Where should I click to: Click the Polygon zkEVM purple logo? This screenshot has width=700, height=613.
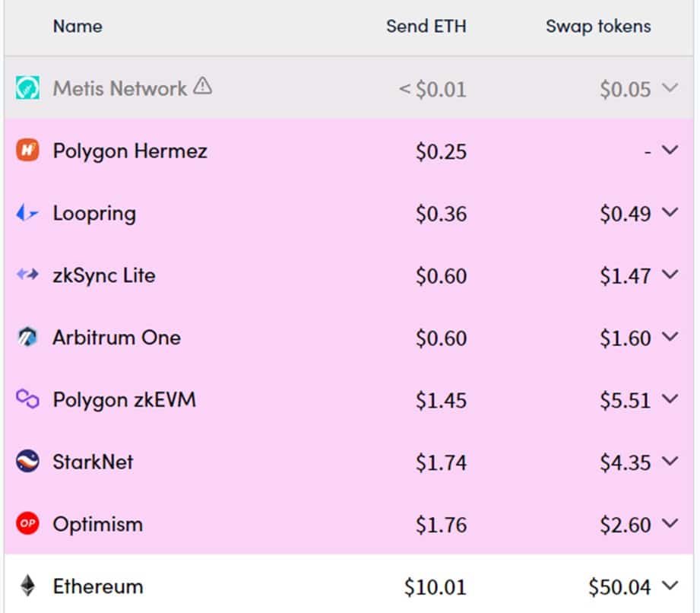pyautogui.click(x=27, y=399)
